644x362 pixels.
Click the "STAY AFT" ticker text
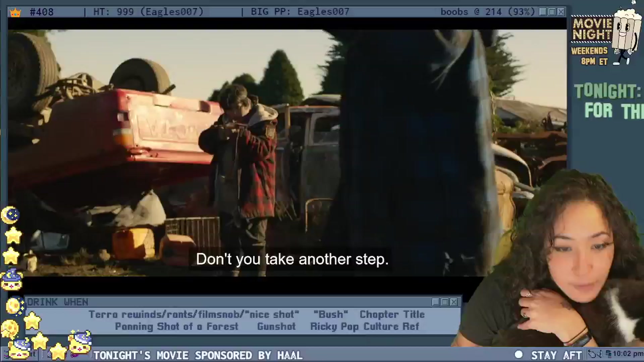click(556, 355)
